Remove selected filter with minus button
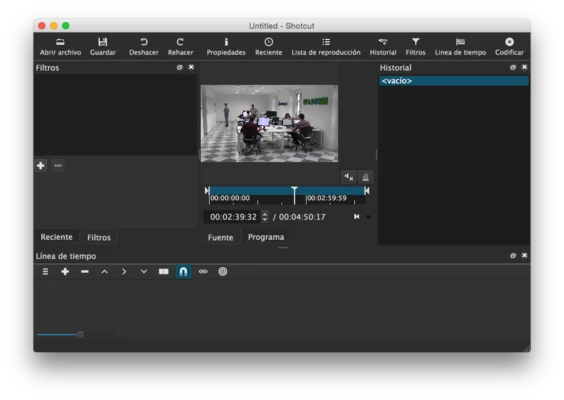This screenshot has height=400, width=564. tap(58, 165)
